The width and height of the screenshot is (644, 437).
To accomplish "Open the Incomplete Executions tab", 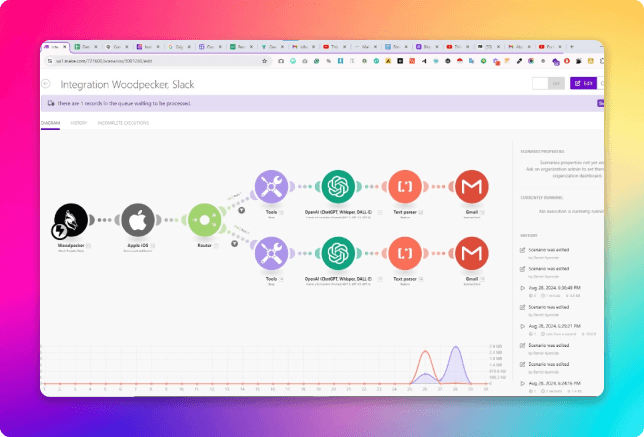I will coord(123,123).
